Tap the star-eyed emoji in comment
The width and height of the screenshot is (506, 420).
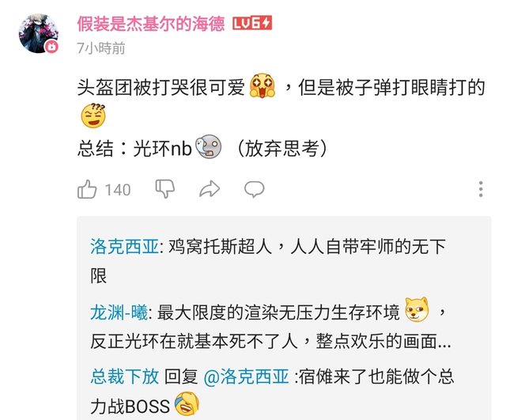(x=262, y=86)
